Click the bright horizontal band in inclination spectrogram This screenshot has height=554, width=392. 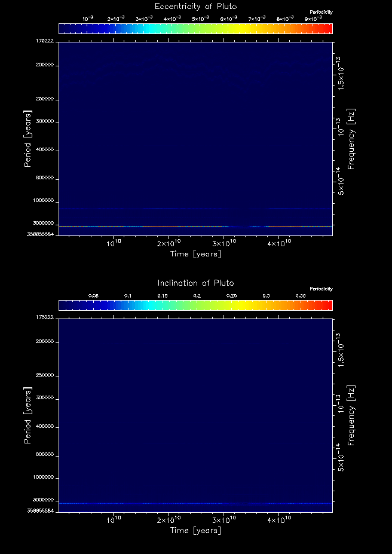[195, 503]
